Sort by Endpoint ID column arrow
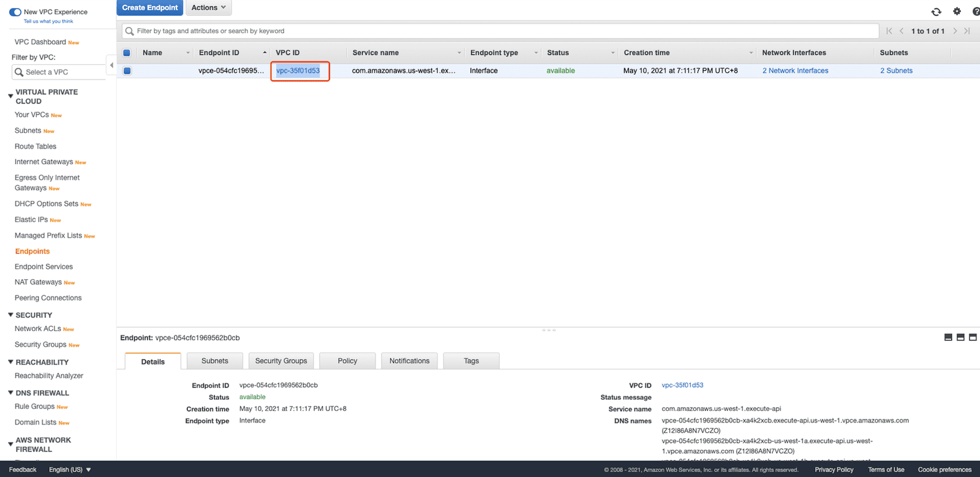 [x=265, y=53]
